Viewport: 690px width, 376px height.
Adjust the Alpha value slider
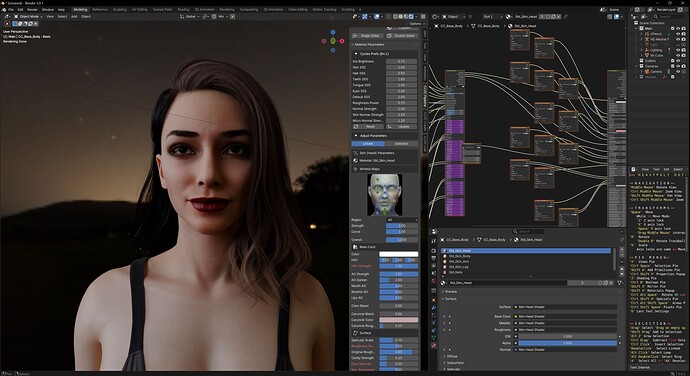pyautogui.click(x=567, y=343)
